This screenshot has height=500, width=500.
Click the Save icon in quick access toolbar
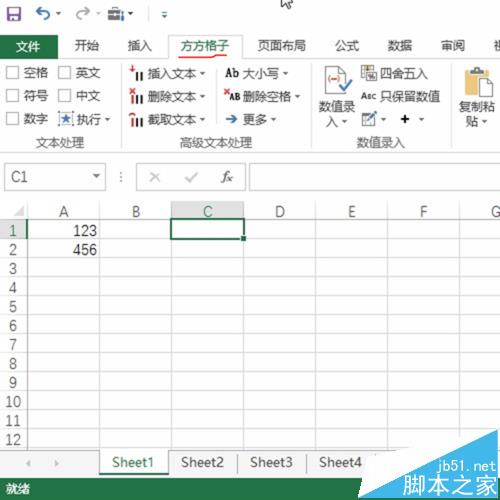pyautogui.click(x=14, y=14)
